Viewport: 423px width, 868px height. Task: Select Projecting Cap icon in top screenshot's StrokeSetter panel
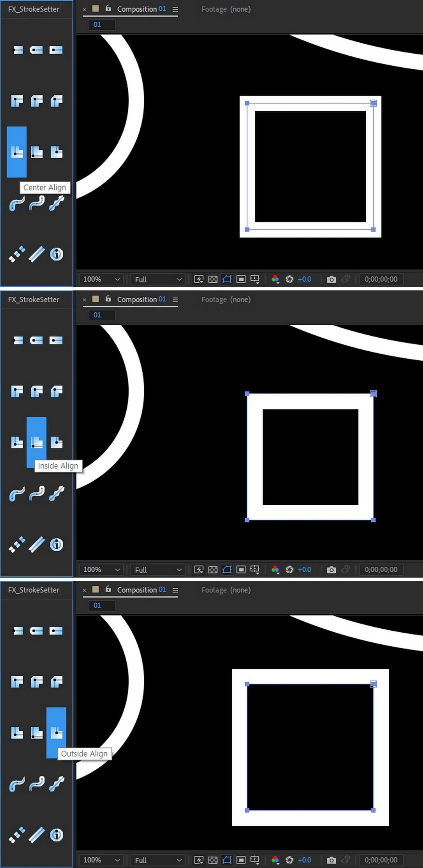(x=56, y=50)
